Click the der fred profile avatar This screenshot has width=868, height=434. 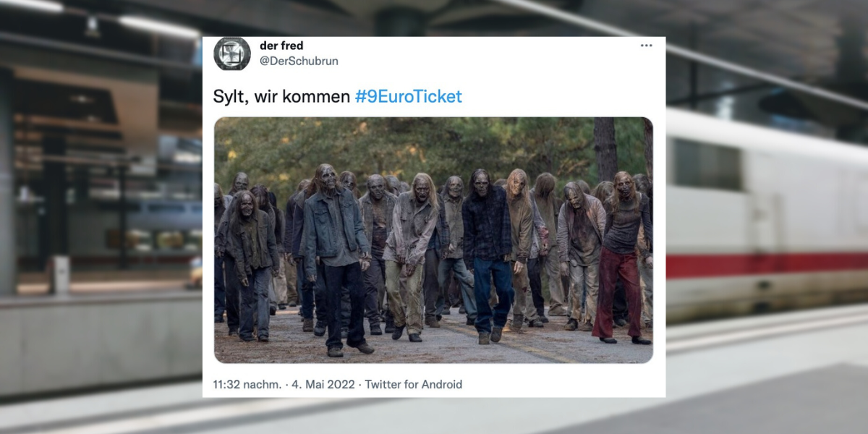pos(232,54)
